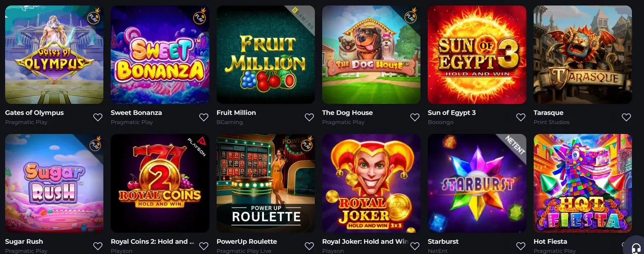Screen dimensions: 644x254
Task: Select the Power Up Roulette cover image
Action: (x=266, y=183)
